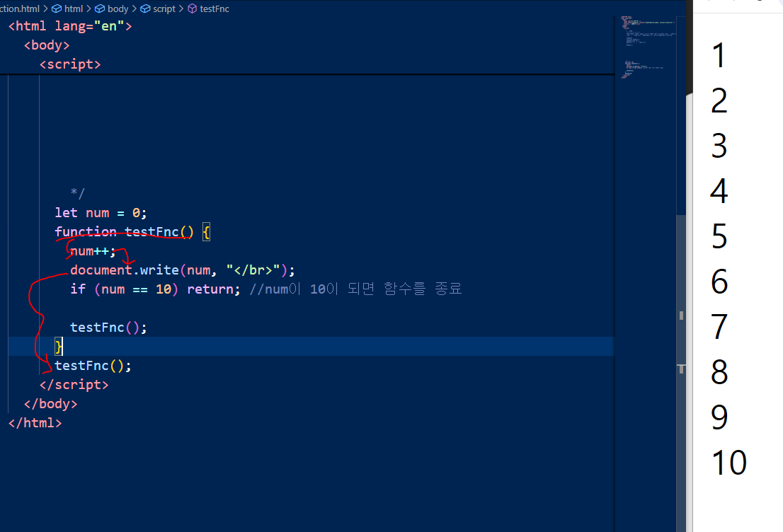Click the cube icon before testFnc breadcrumb
The image size is (783, 532).
pos(193,8)
